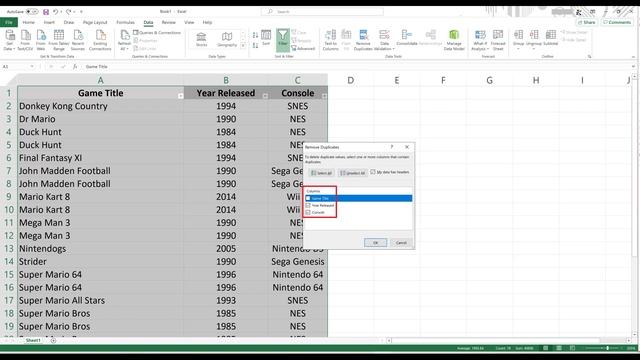Click the Refresh All icon
Image resolution: width=640 pixels, height=360 pixels.
[124, 36]
